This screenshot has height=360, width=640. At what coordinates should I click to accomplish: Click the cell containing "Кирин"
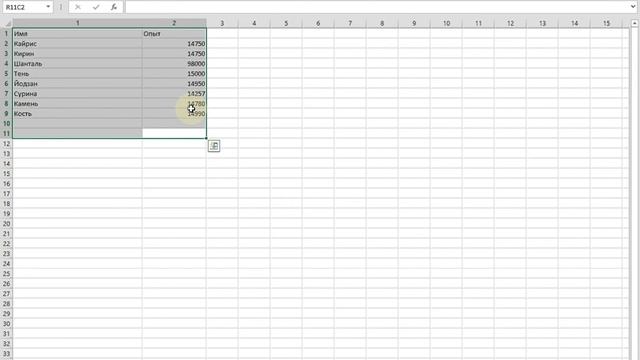(78, 53)
